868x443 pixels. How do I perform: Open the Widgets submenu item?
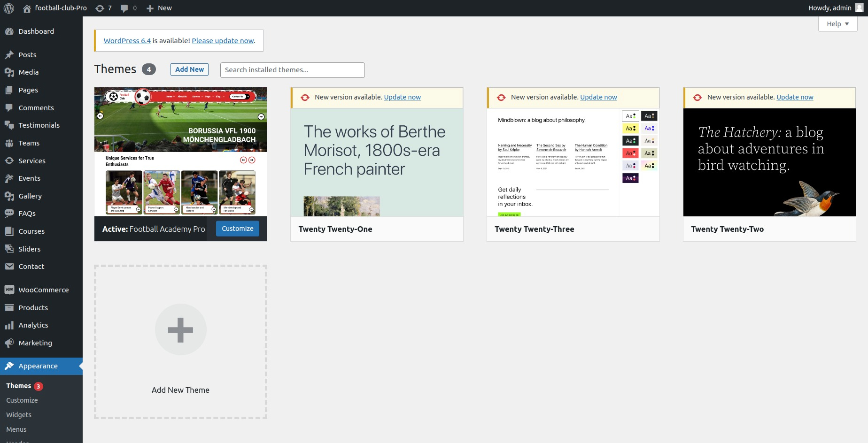(19, 415)
